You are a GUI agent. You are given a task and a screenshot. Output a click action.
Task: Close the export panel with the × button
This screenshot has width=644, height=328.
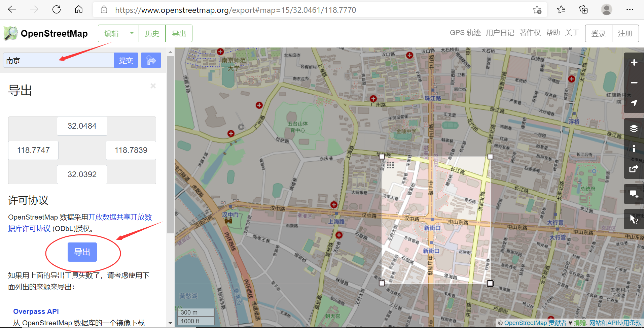153,86
